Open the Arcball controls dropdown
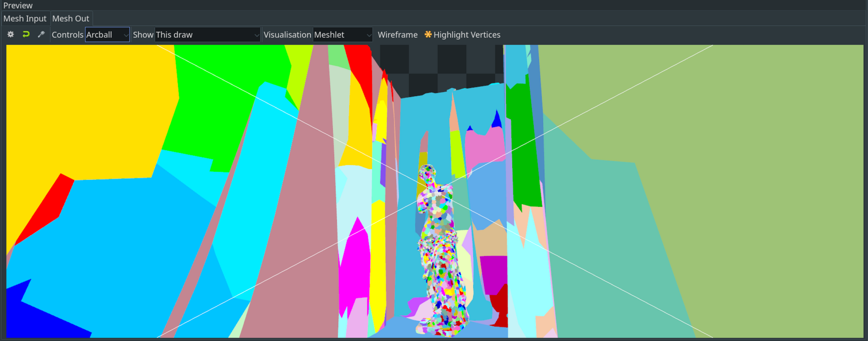868x341 pixels. tap(107, 35)
